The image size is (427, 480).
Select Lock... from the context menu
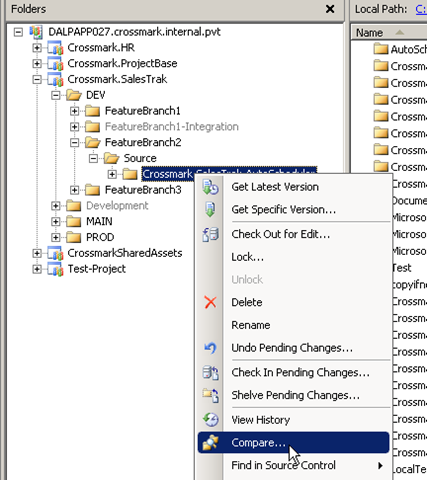coord(293,257)
